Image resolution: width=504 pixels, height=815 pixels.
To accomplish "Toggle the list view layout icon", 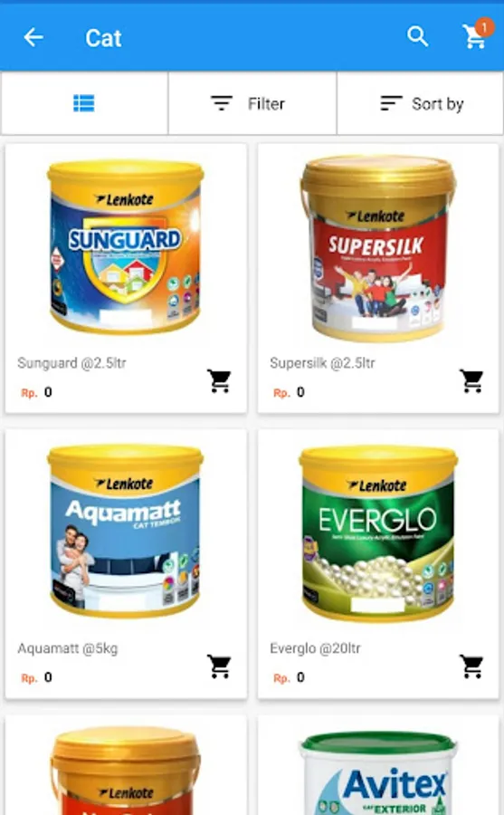I will (x=84, y=103).
